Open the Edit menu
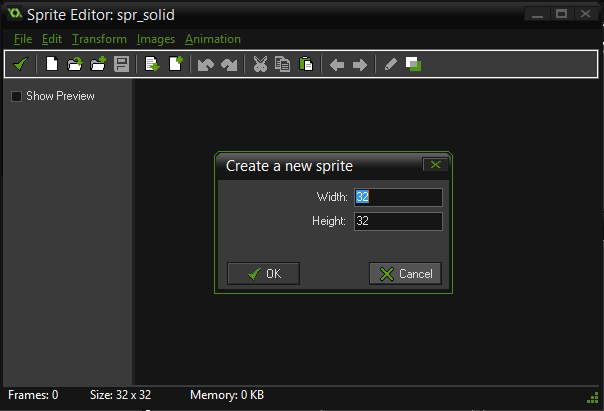 (52, 39)
